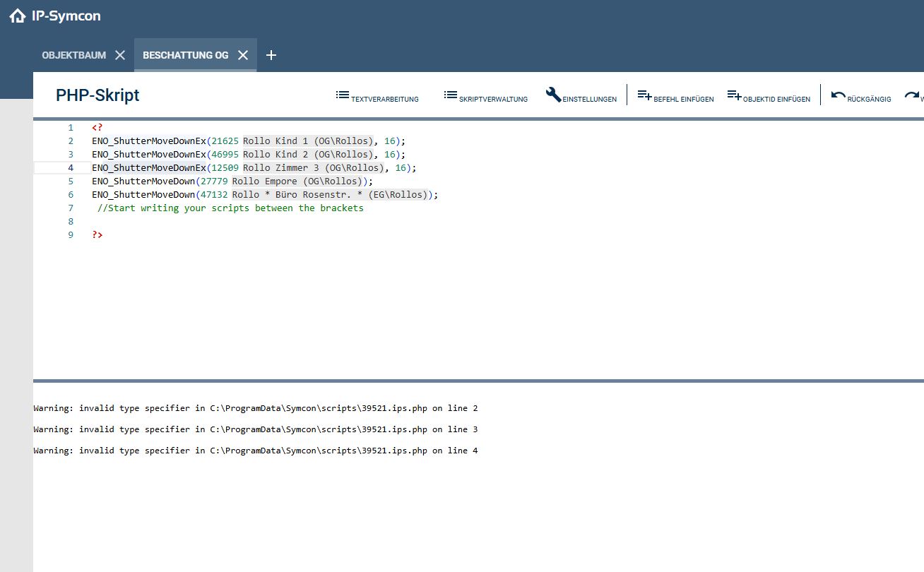This screenshot has height=572, width=924.
Task: Select the Beschattung OG tab
Action: coord(186,55)
